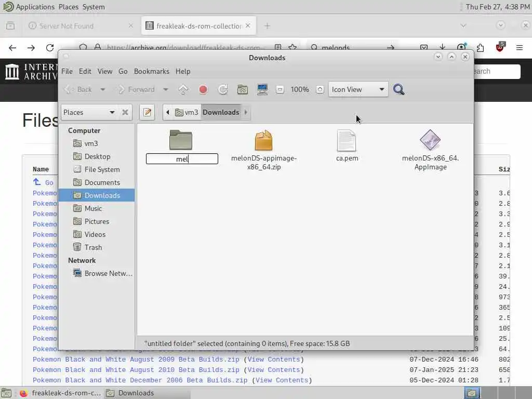532x399 pixels.
Task: Open Pokemon Black and White August 2009 Beta Builds.zip link
Action: coord(136,360)
